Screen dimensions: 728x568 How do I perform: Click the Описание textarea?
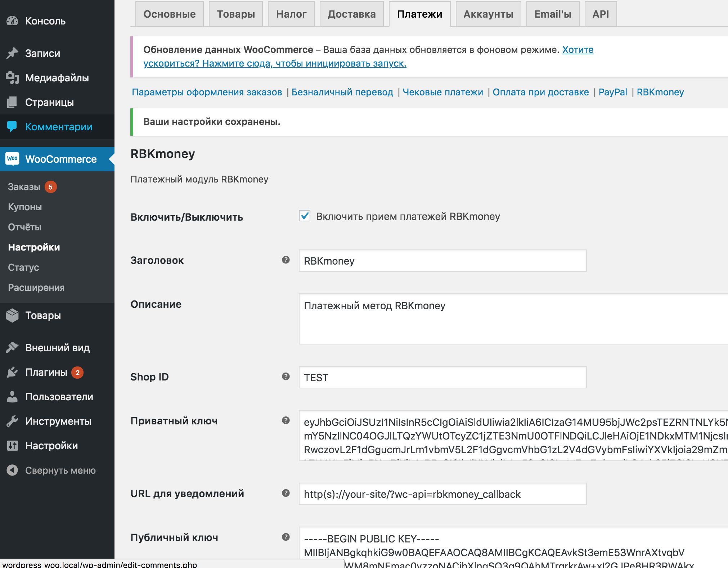[513, 319]
